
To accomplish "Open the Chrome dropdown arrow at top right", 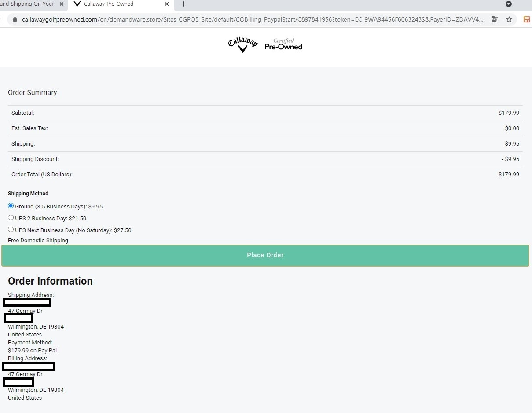I will point(509,4).
